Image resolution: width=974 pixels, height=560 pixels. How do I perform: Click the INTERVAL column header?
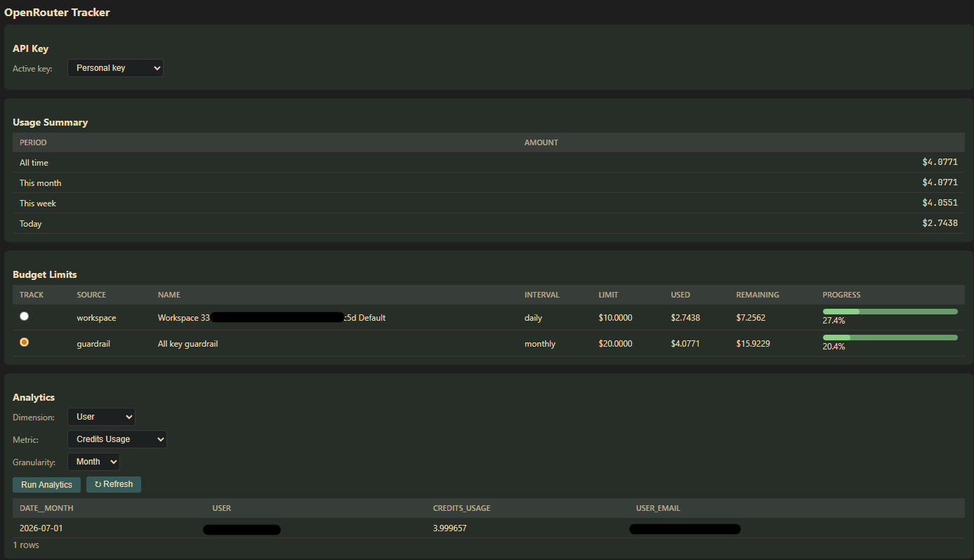click(542, 295)
